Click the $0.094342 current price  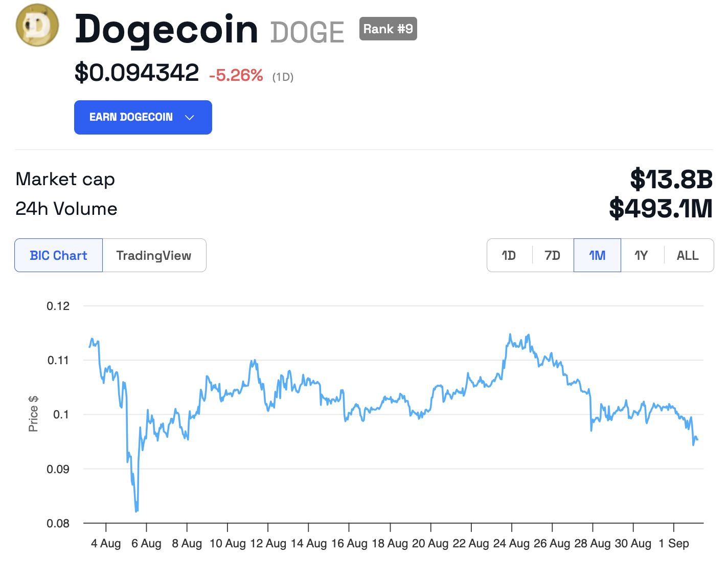coord(136,73)
